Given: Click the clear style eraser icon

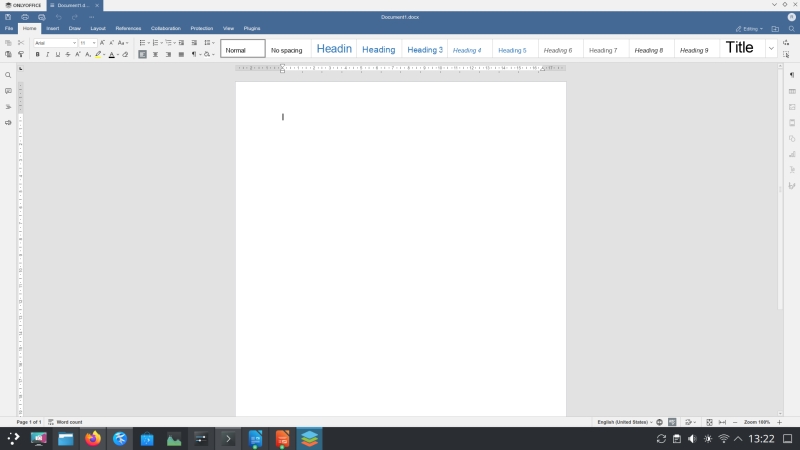Looking at the screenshot, I should (x=125, y=54).
